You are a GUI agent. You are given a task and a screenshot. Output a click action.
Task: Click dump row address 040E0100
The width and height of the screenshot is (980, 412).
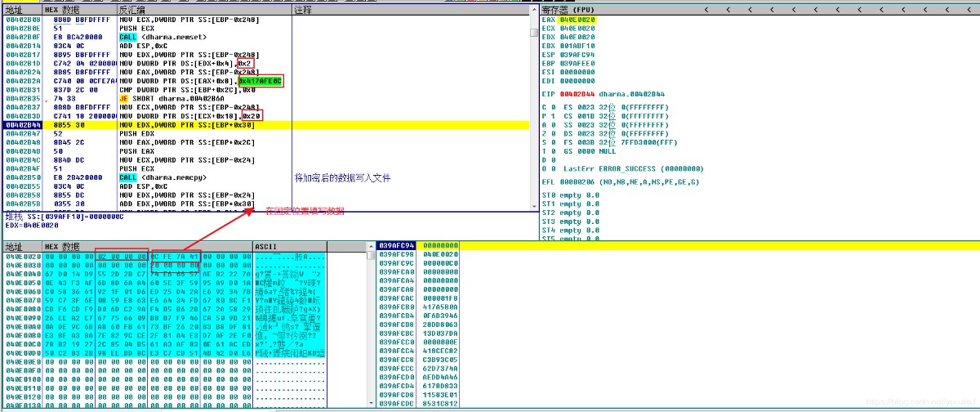click(22, 380)
